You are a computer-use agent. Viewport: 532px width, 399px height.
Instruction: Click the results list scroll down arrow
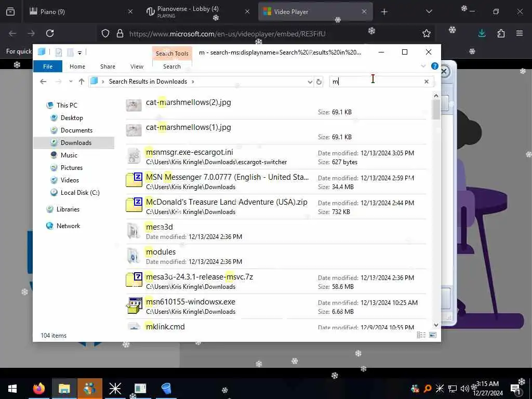pyautogui.click(x=436, y=325)
